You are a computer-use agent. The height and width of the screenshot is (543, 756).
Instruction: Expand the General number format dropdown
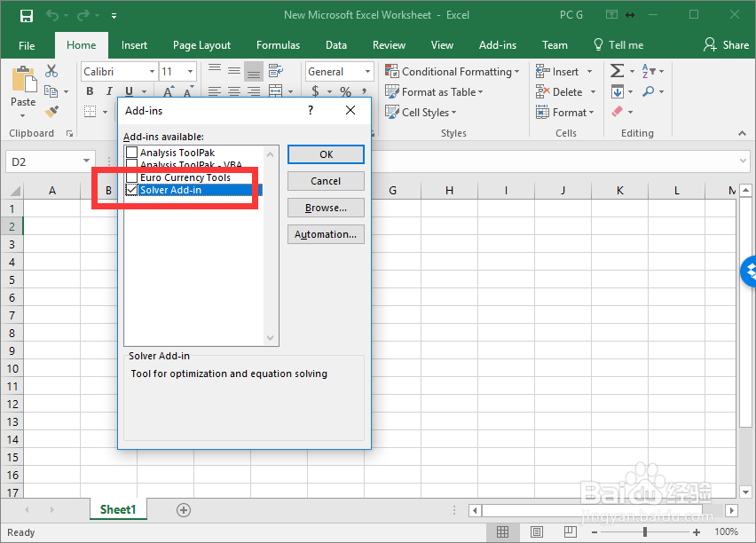368,71
